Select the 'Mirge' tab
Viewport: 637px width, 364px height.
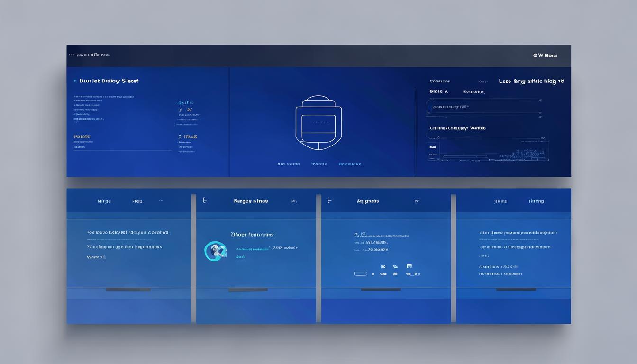click(x=104, y=201)
